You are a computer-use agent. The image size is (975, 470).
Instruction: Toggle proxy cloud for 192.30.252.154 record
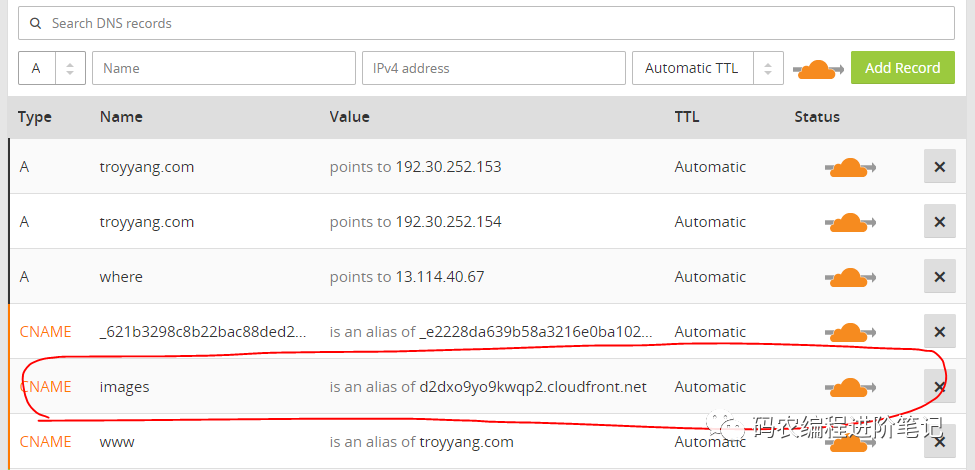[x=849, y=222]
